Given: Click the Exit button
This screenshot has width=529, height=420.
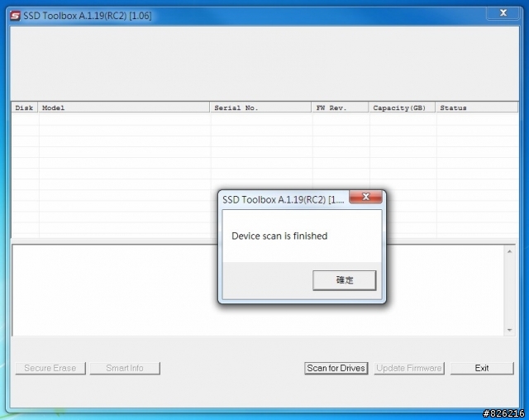Looking at the screenshot, I should 482,368.
